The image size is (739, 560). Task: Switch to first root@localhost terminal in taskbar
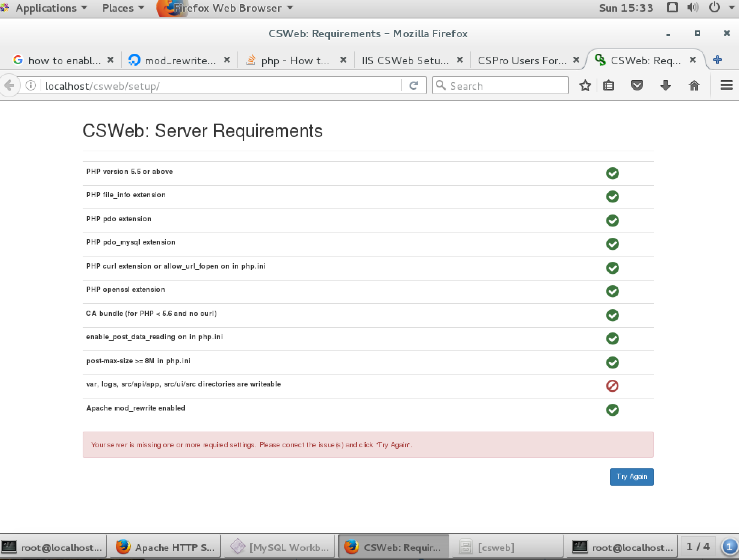click(x=53, y=547)
